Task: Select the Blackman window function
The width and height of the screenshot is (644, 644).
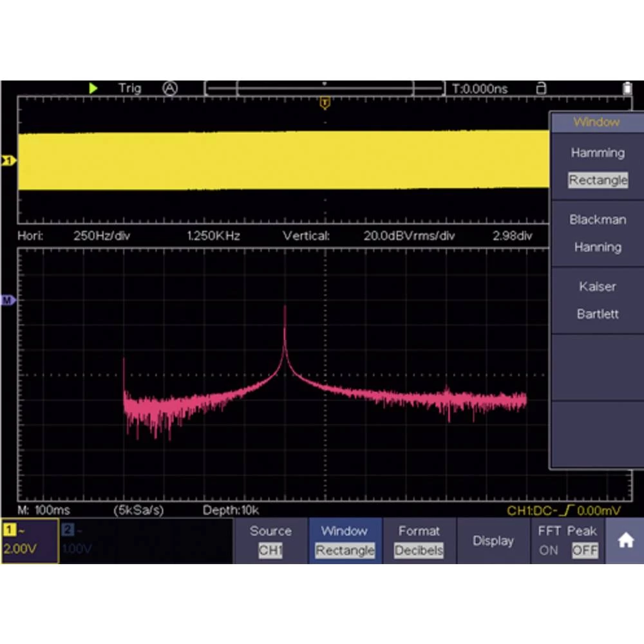Action: tap(598, 220)
